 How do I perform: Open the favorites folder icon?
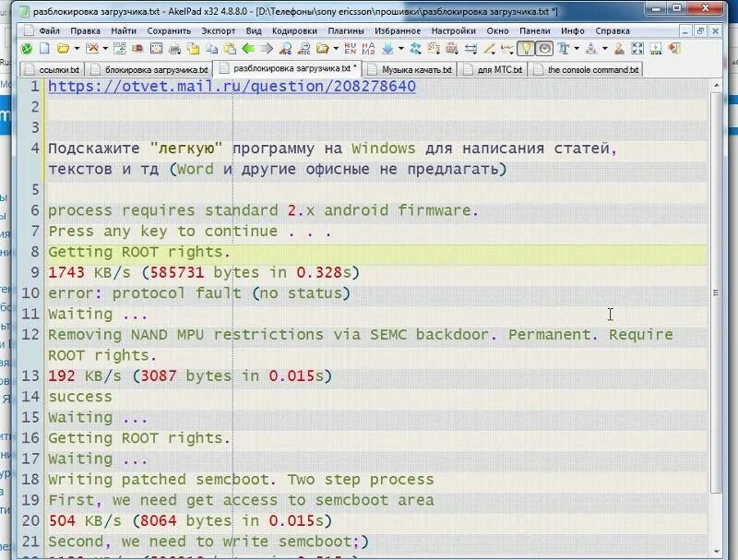tap(322, 49)
